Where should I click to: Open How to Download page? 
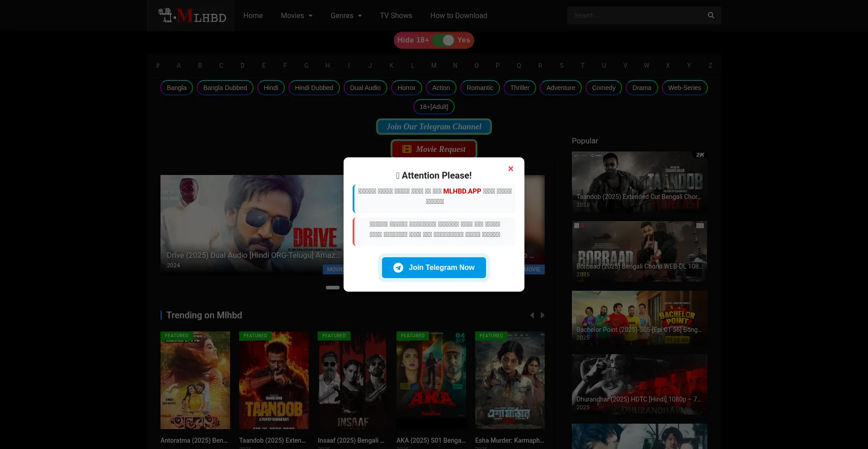tap(458, 15)
